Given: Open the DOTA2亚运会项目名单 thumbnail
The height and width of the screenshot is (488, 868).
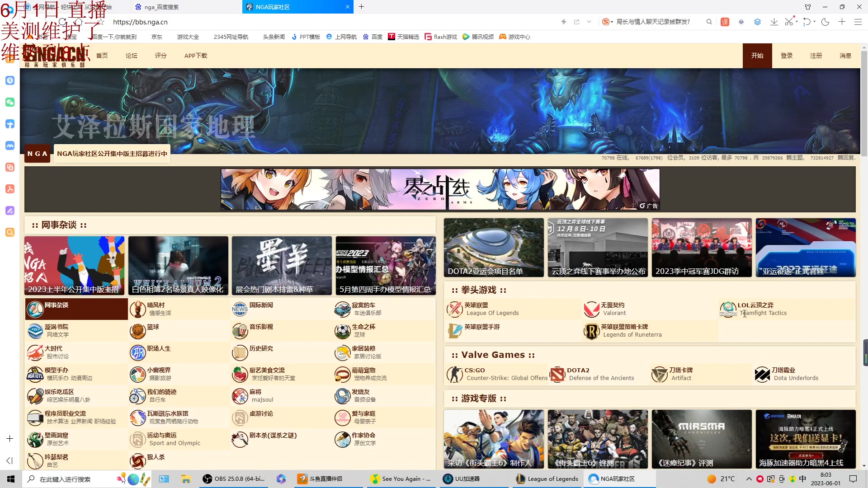Looking at the screenshot, I should (x=494, y=248).
